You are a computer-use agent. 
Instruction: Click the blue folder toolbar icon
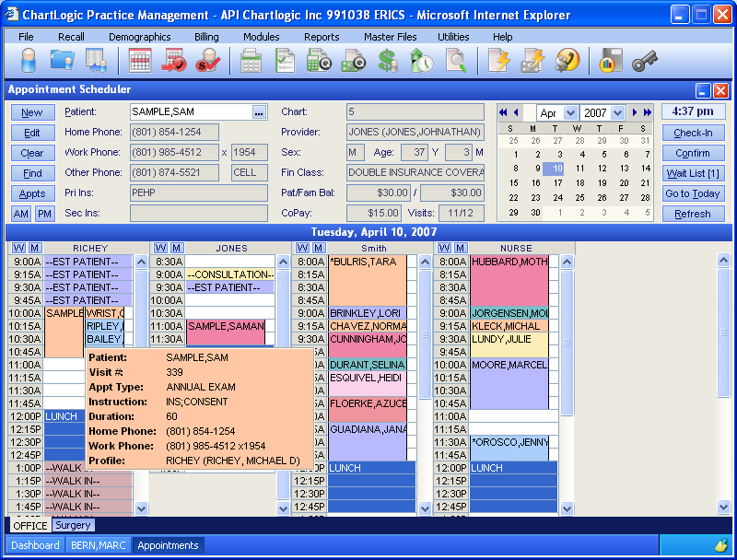click(62, 61)
